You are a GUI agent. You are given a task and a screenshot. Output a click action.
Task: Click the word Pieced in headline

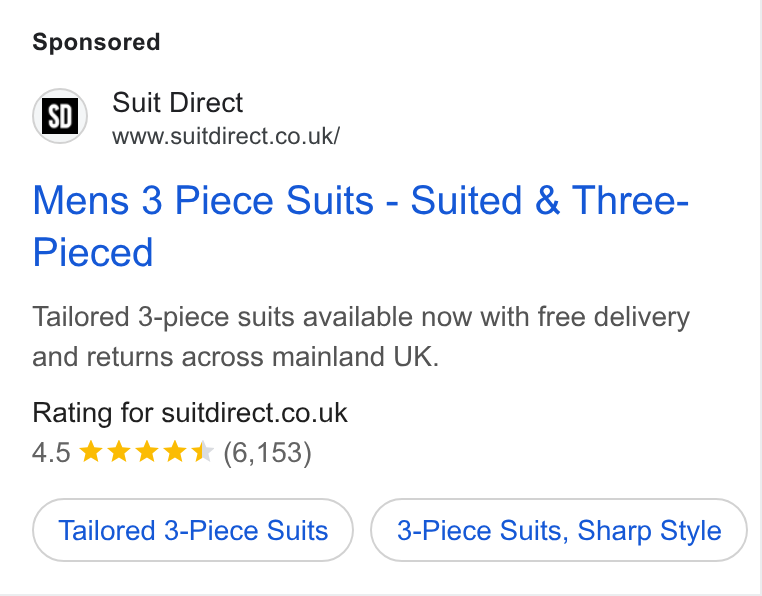(93, 253)
